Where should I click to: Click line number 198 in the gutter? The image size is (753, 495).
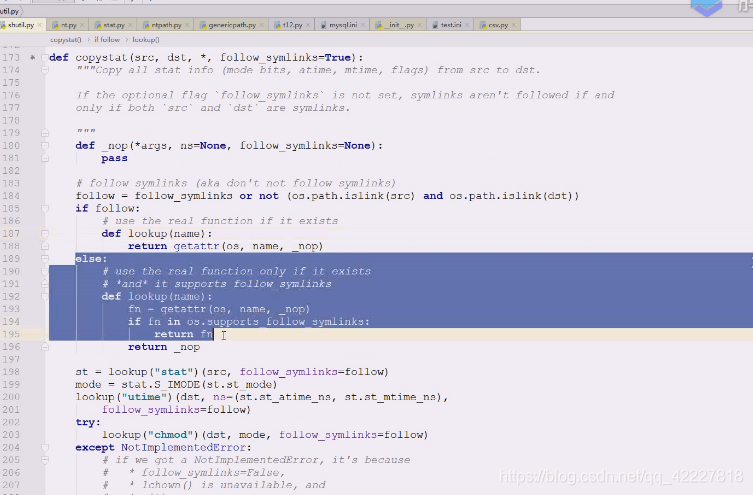[11, 372]
